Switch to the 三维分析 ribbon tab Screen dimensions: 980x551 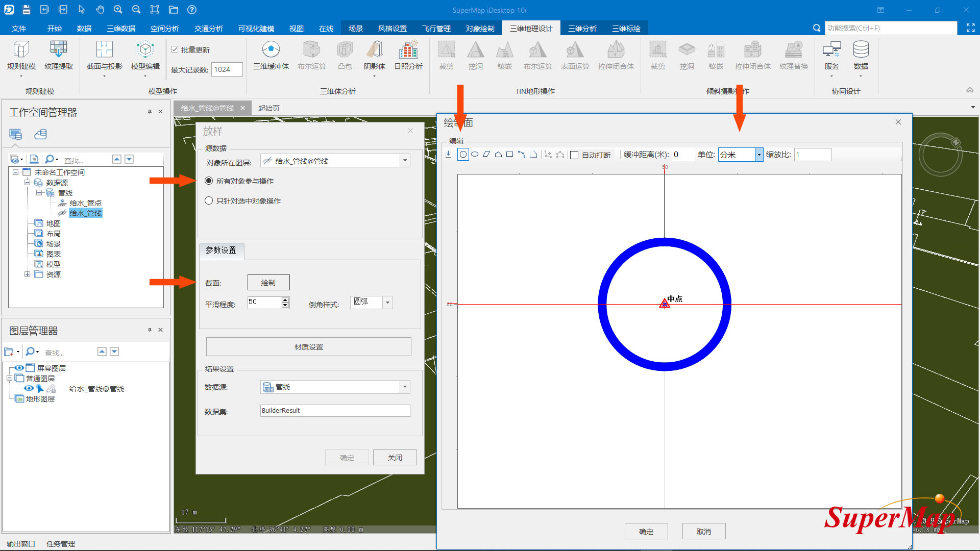point(582,29)
